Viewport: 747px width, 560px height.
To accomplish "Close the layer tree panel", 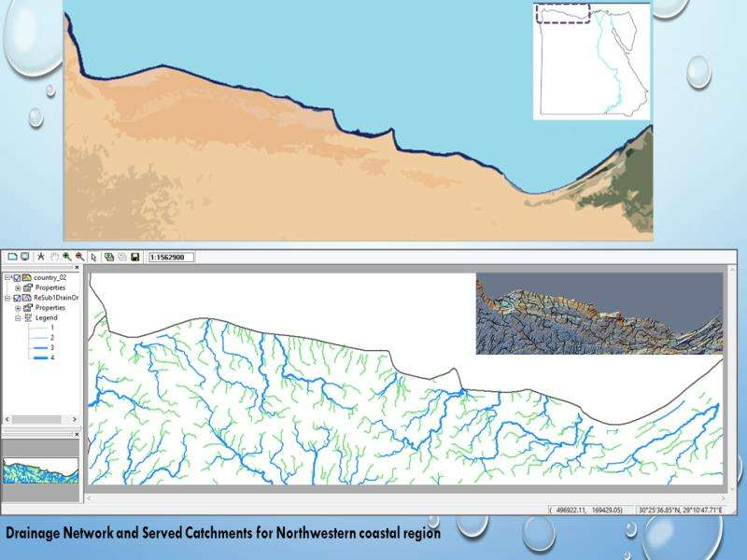I will [x=78, y=268].
